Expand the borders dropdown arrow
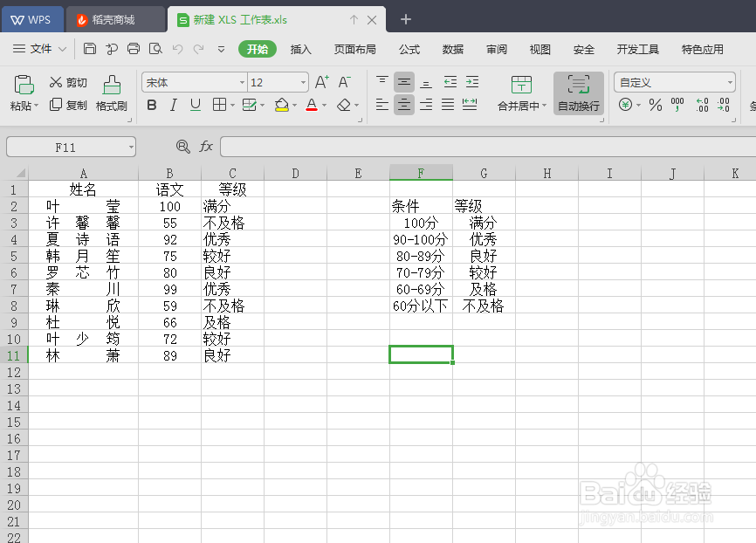 pyautogui.click(x=232, y=105)
